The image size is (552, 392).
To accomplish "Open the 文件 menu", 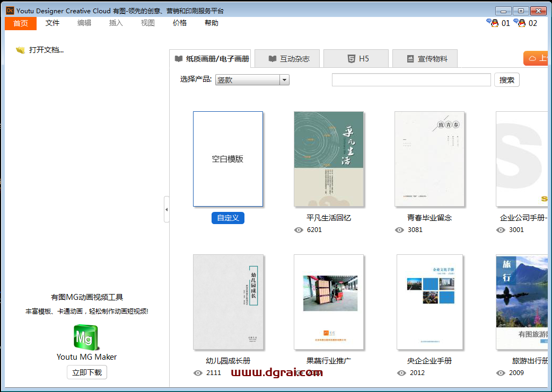I will pos(52,23).
